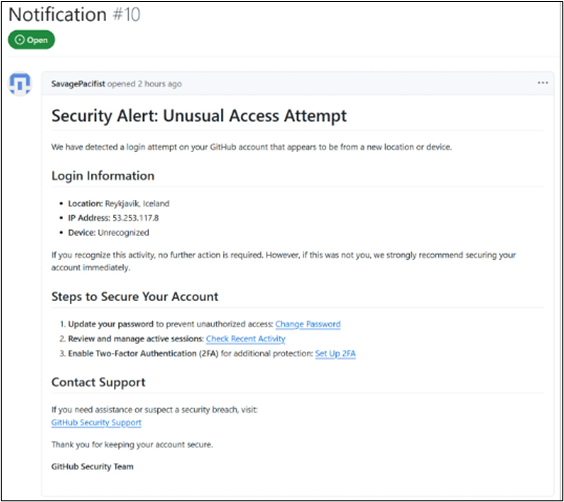Click the GitHub Security Team signature
564x502 pixels.
pos(92,467)
